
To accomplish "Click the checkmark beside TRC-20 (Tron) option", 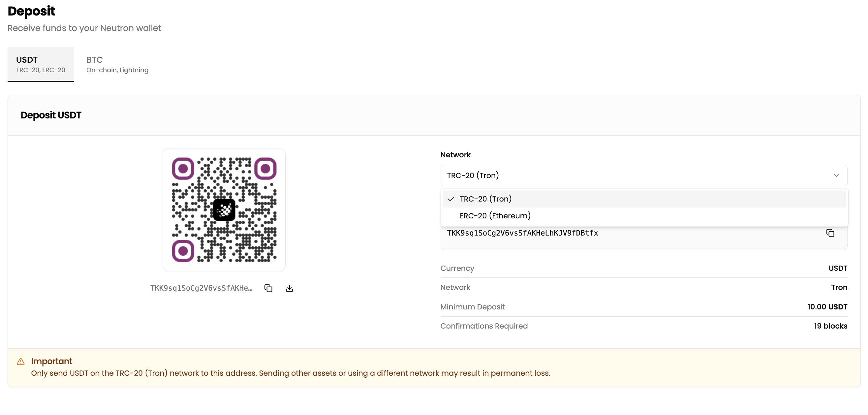I will (451, 199).
